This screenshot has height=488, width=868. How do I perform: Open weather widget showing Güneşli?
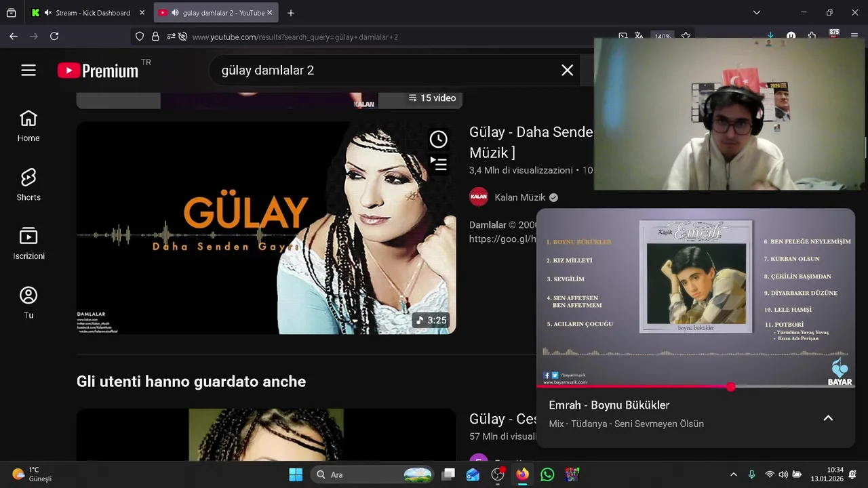tap(32, 474)
